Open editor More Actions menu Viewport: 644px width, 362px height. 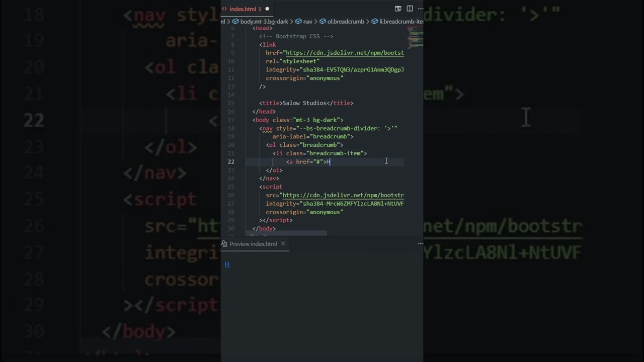click(x=420, y=9)
